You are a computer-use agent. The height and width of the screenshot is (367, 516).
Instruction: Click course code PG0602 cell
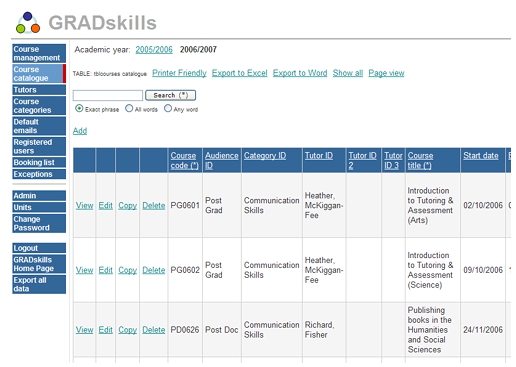(x=185, y=270)
